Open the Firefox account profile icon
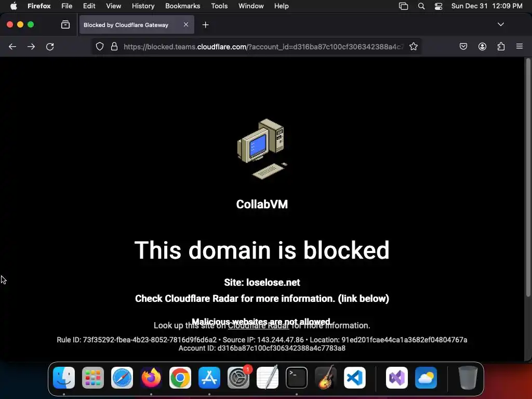Screen dimensions: 532x399 coord(482,46)
